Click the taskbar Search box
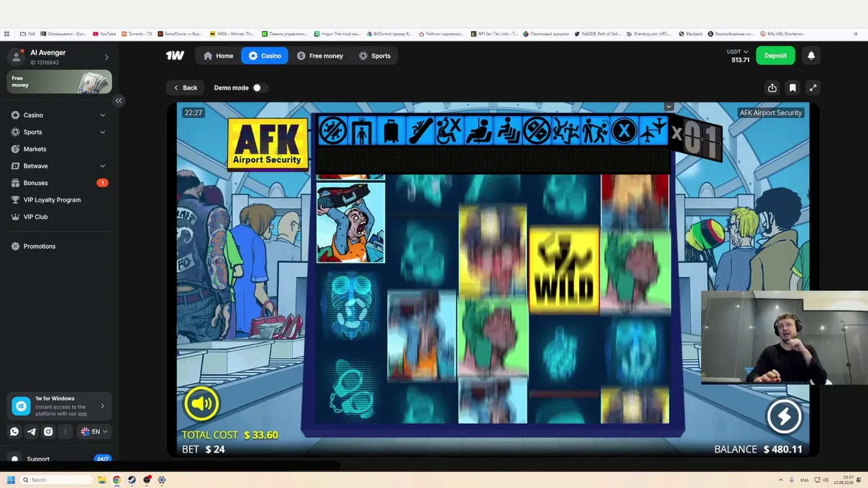 [x=57, y=480]
